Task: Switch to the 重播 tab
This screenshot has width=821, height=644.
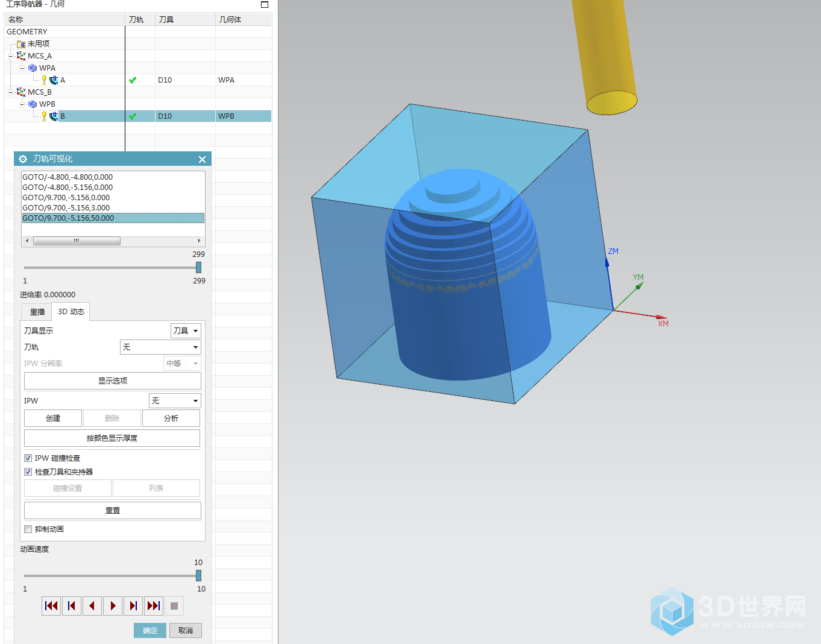Action: [37, 312]
